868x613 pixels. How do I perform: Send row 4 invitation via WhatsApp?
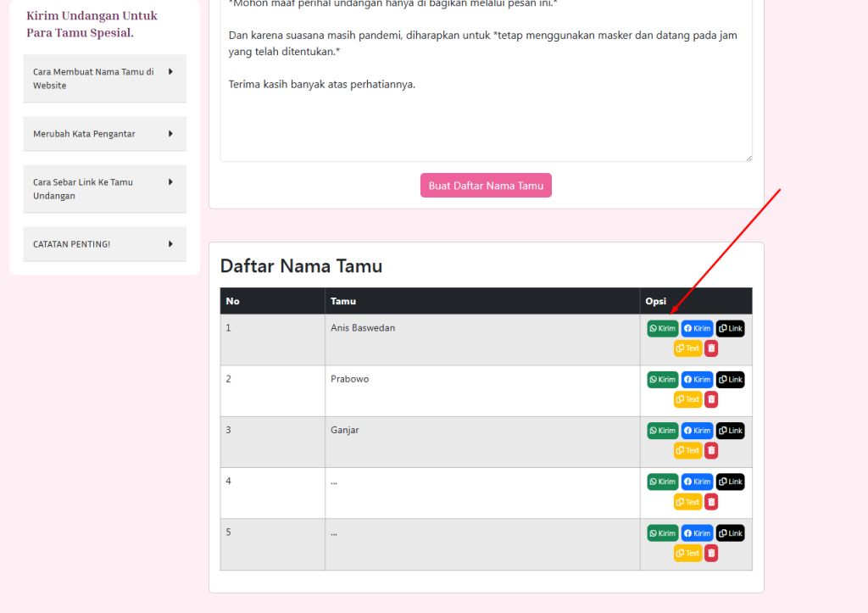point(662,482)
